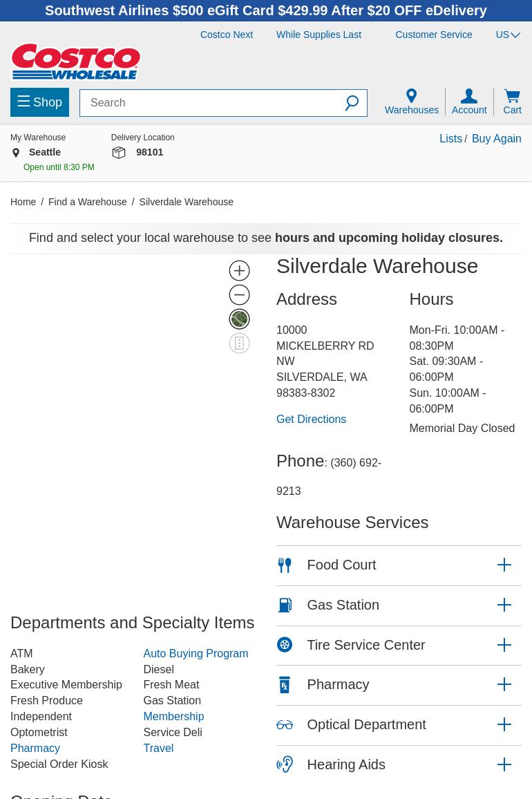Open the Account icon
This screenshot has width=532, height=799.
coord(469,102)
